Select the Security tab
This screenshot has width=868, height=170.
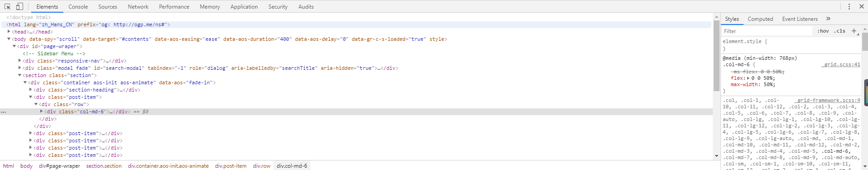pos(278,6)
